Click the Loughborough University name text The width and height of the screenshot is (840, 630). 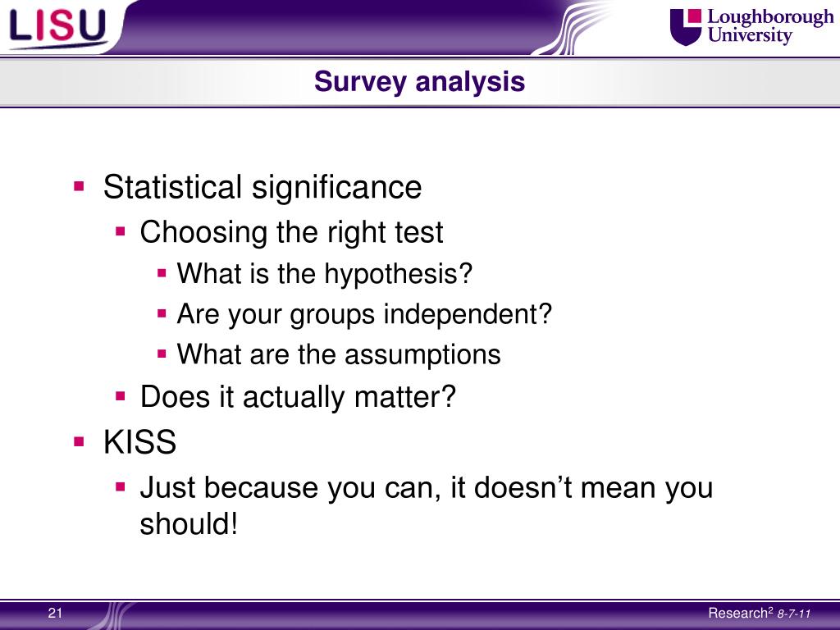click(770, 25)
